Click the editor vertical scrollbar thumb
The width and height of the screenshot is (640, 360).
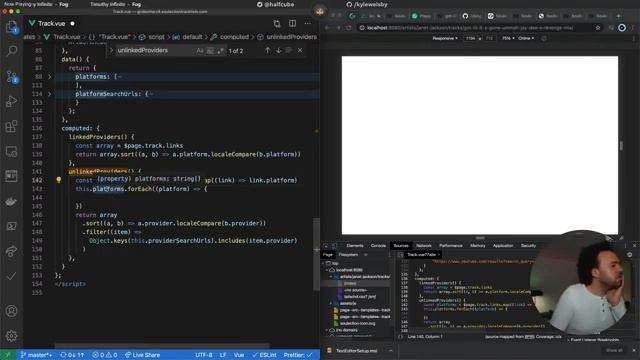[x=316, y=254]
